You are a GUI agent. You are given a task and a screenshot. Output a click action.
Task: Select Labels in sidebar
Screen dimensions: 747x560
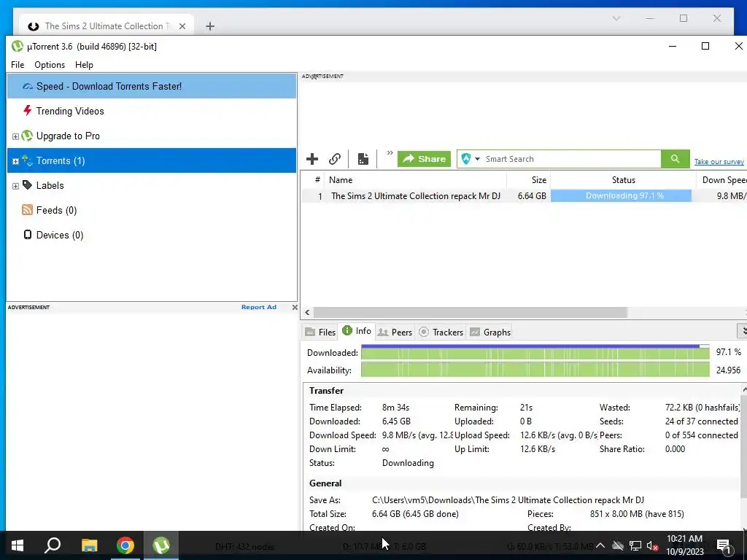click(x=152, y=185)
